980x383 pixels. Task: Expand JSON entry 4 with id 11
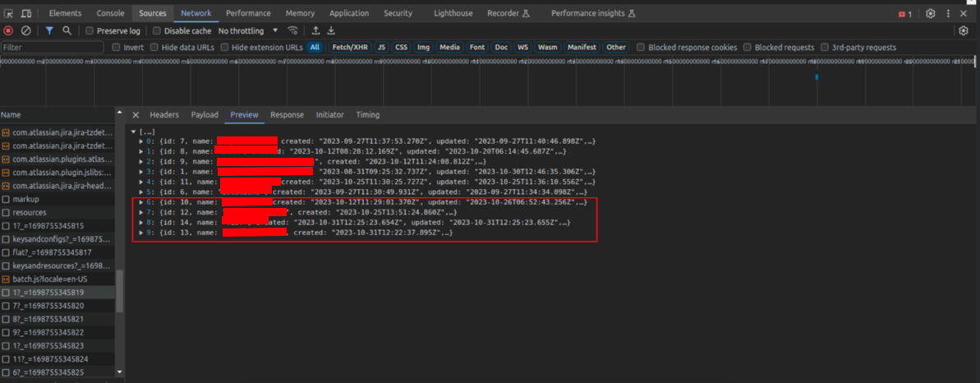141,182
